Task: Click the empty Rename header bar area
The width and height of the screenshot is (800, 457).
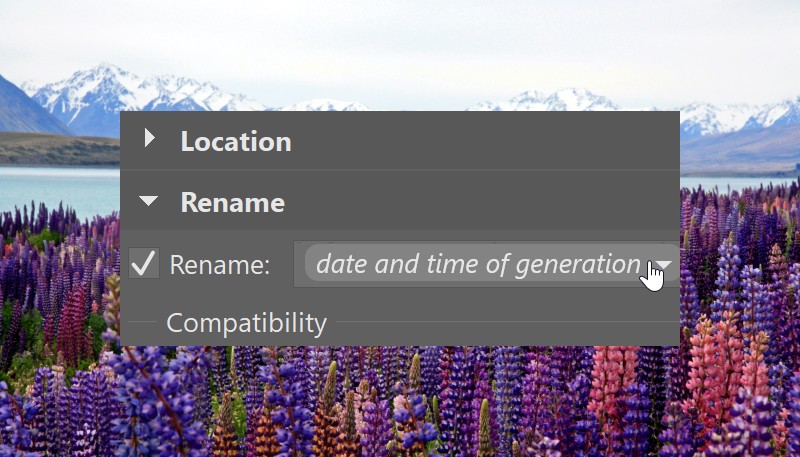Action: click(480, 201)
